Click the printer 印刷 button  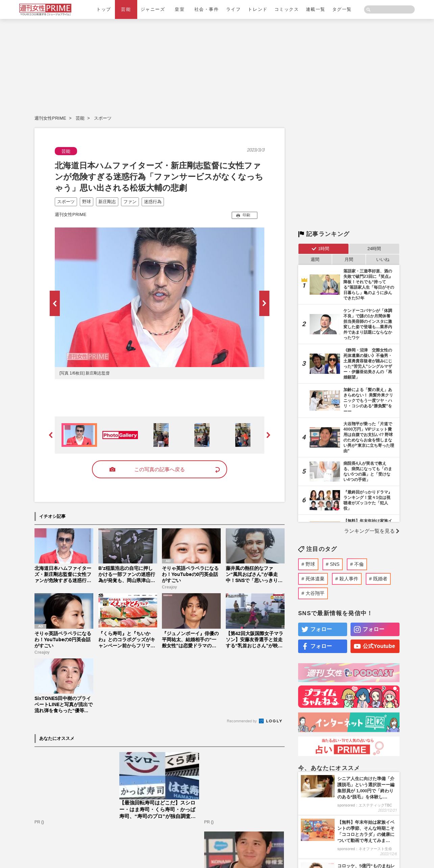pyautogui.click(x=244, y=215)
